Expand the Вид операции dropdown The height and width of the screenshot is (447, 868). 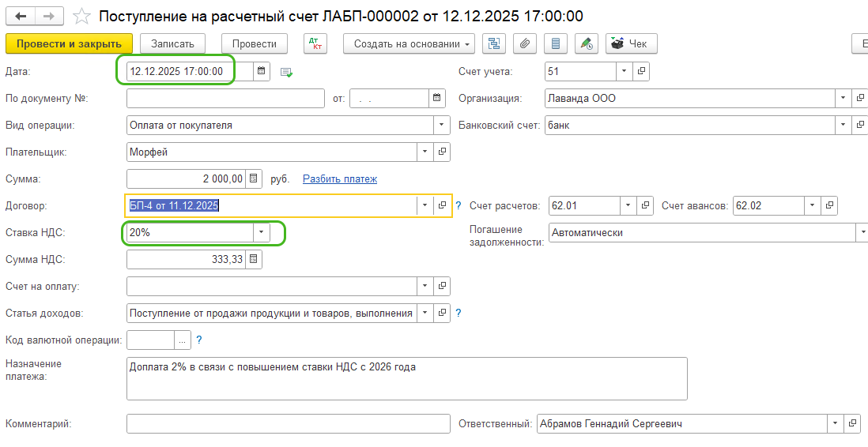[x=441, y=126]
